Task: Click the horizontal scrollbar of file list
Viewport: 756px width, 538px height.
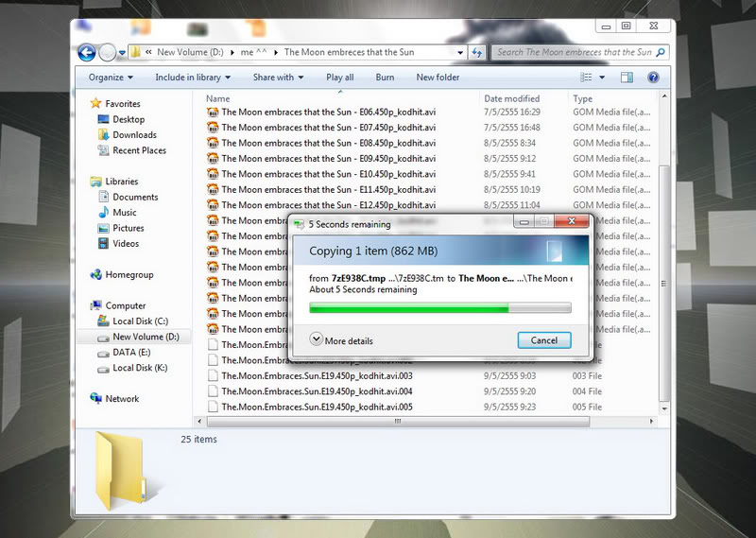Action: [x=398, y=422]
